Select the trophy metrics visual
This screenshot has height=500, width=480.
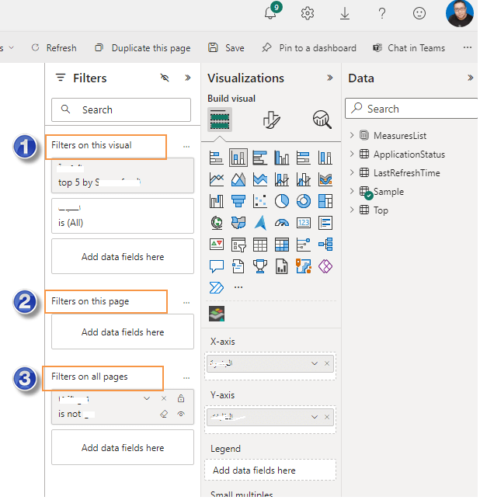click(x=260, y=266)
